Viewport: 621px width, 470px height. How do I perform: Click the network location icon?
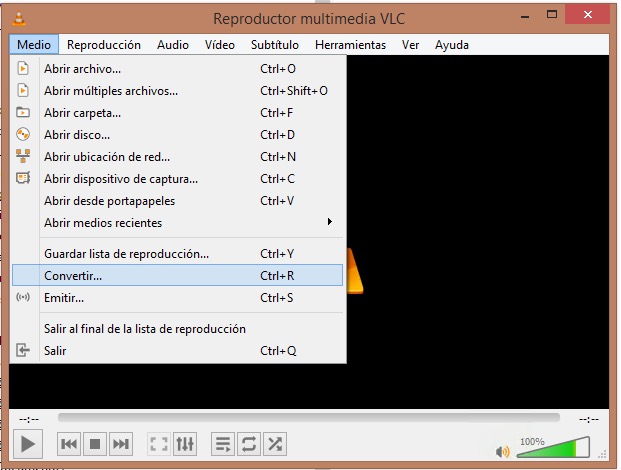point(23,156)
